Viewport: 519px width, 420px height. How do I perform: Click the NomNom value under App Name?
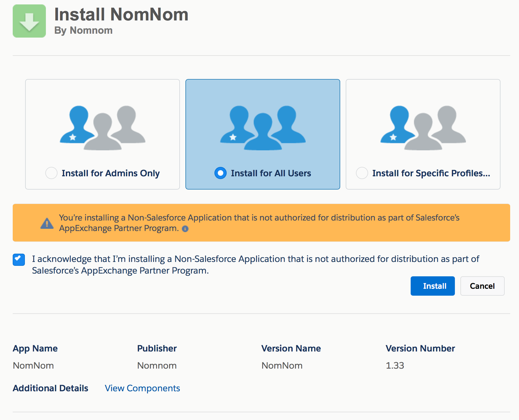(33, 366)
